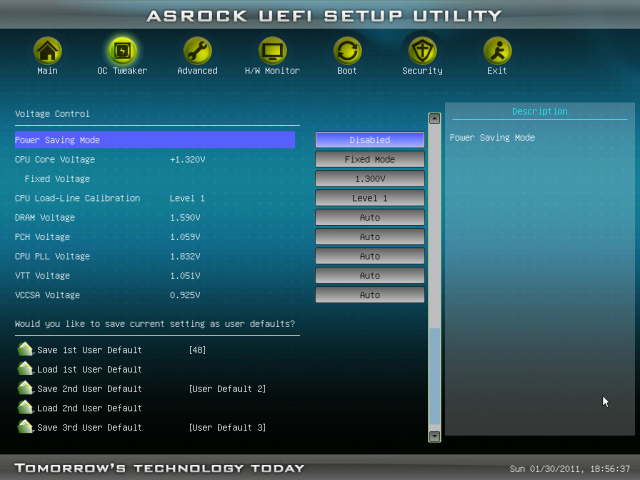
Task: Select CPU Load-Line Calibration row label
Action: [77, 198]
